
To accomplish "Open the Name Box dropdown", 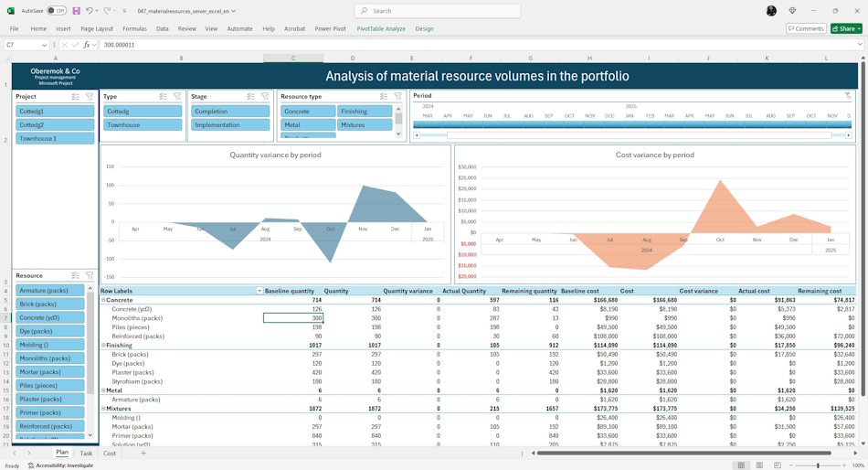I will pyautogui.click(x=44, y=45).
